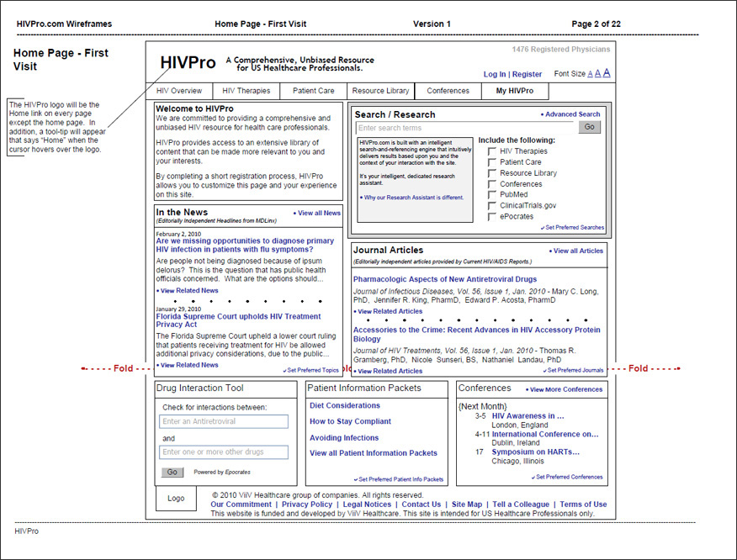
Task: Open the HIV Awareness in London conference
Action: click(x=528, y=416)
